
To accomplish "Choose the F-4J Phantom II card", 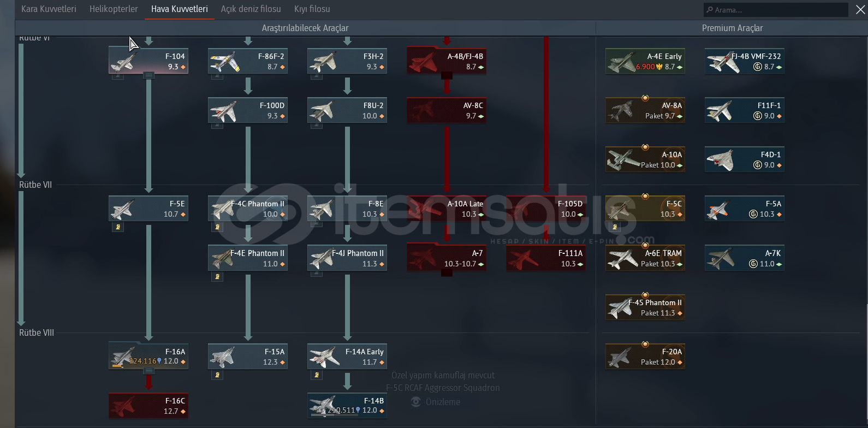I will 347,258.
